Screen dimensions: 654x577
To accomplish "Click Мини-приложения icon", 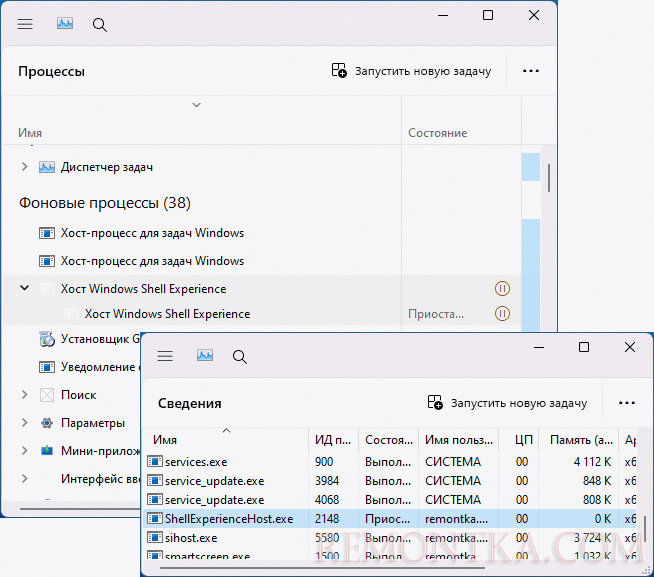I will (x=47, y=451).
